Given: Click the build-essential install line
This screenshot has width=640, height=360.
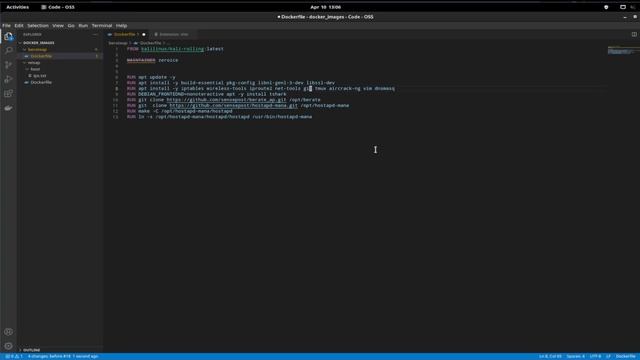Looking at the screenshot, I should click(x=231, y=83).
